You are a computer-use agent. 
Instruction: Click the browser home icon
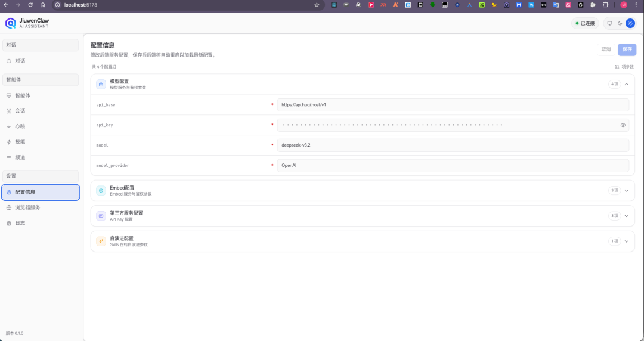click(43, 5)
